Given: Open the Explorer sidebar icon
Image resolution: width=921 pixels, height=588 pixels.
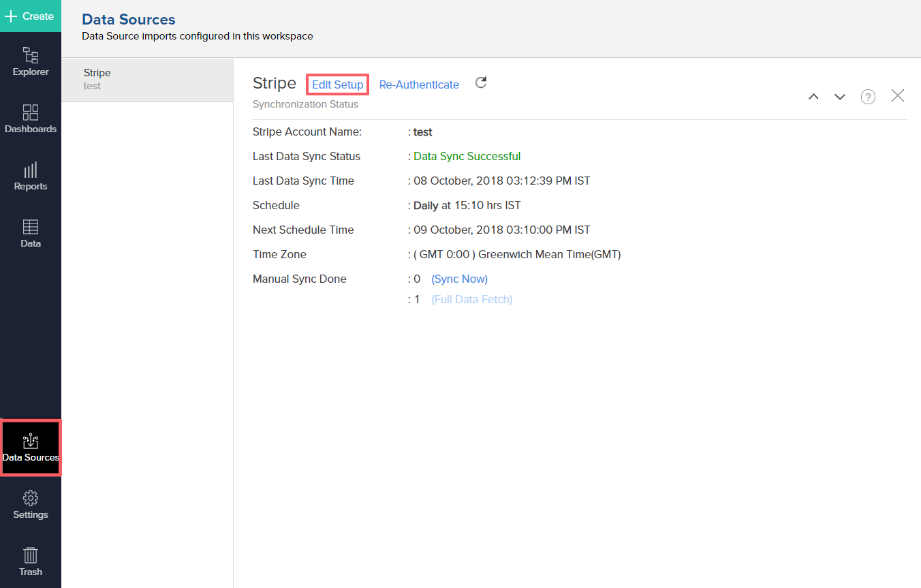Looking at the screenshot, I should click(x=31, y=61).
